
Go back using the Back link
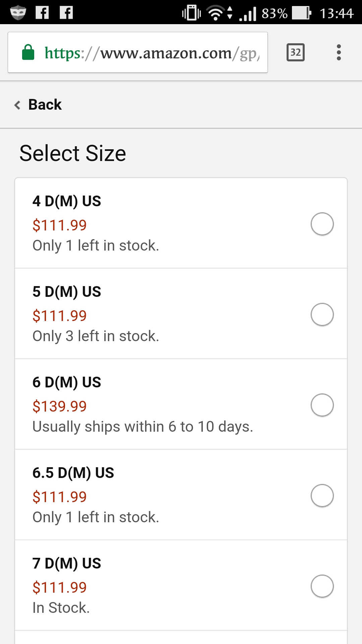click(45, 105)
